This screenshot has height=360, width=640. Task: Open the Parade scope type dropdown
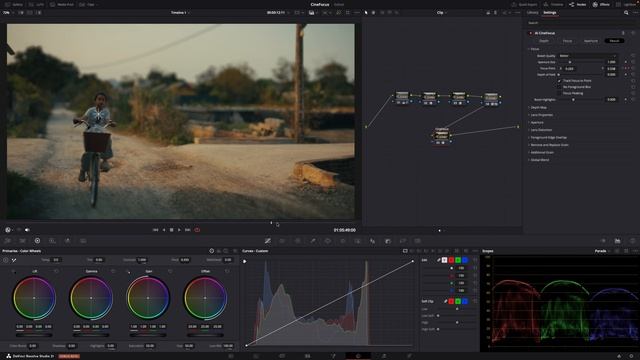pos(602,251)
